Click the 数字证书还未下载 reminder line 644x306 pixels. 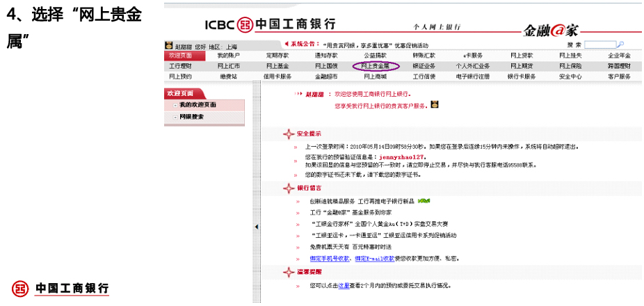click(363, 175)
